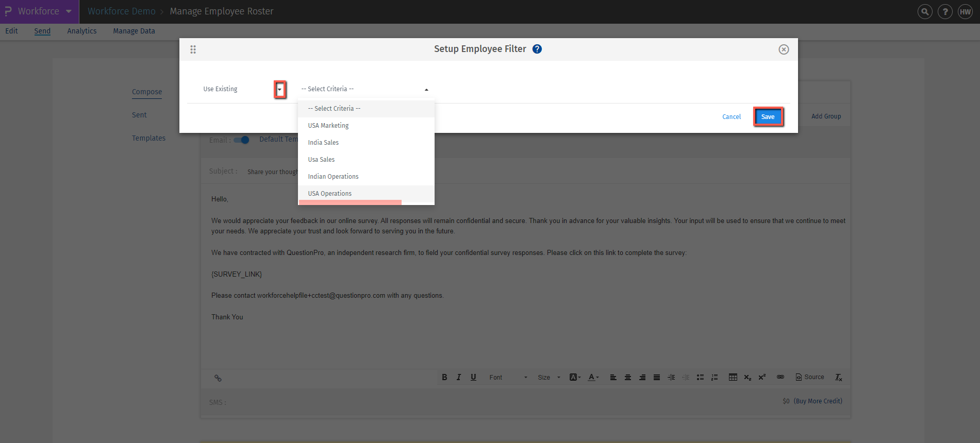
Task: Open the help icon in the top bar
Action: coord(945,11)
